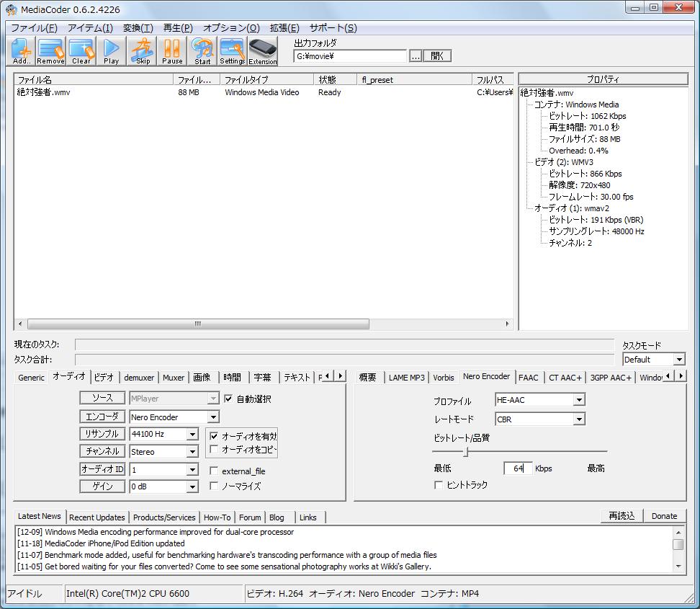Screen dimensions: 700x609
Task: Toggle the 自動選択 checkbox
Action: pos(228,399)
